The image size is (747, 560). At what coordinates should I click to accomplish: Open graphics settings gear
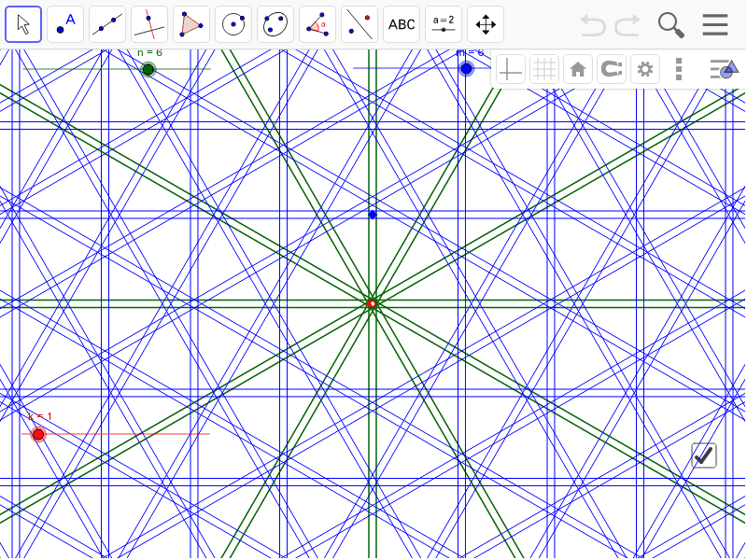[x=645, y=69]
